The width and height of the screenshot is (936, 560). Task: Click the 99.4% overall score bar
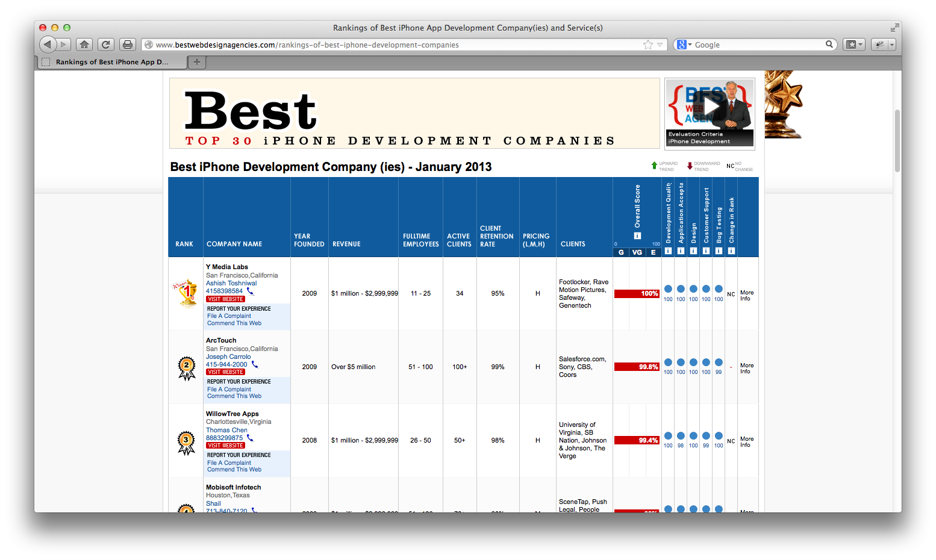pyautogui.click(x=637, y=440)
